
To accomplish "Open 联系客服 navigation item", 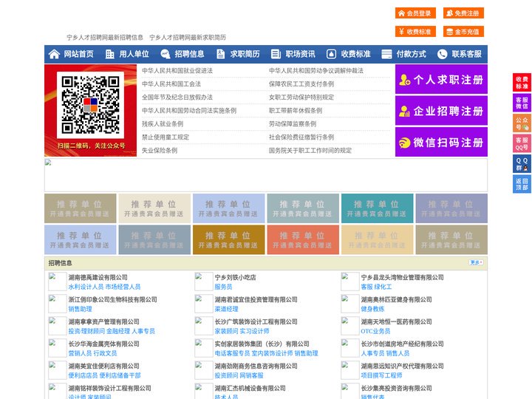I will pos(466,54).
